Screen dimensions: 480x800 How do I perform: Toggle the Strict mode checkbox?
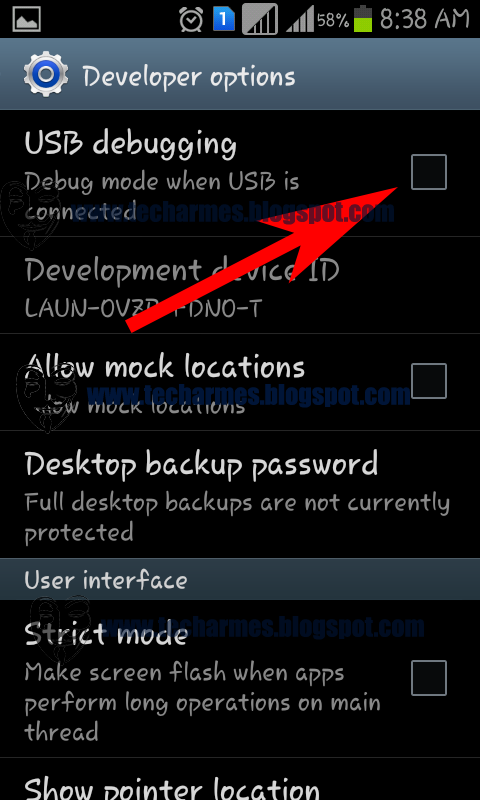click(x=428, y=678)
